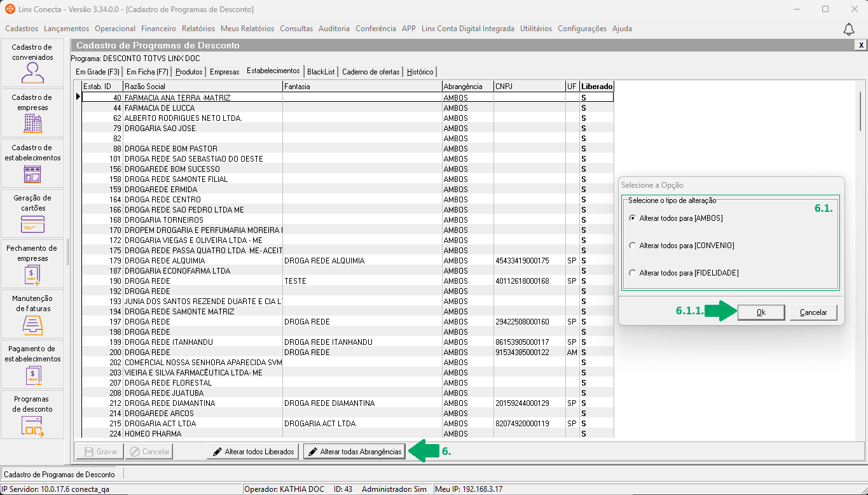Viewport: 868px width, 495px height.
Task: Switch to the Em Grade (F3) tab
Action: pyautogui.click(x=97, y=72)
